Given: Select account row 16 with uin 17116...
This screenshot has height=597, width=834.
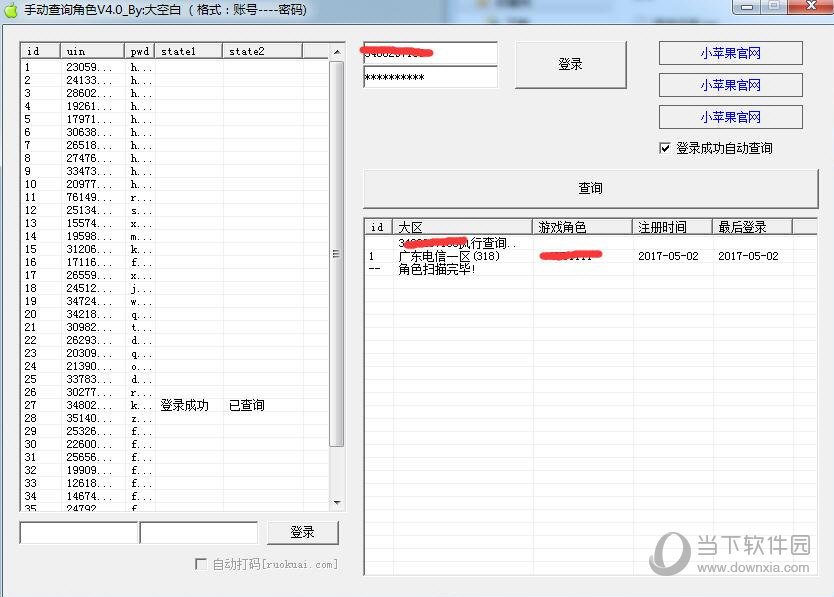Looking at the screenshot, I should (174, 262).
